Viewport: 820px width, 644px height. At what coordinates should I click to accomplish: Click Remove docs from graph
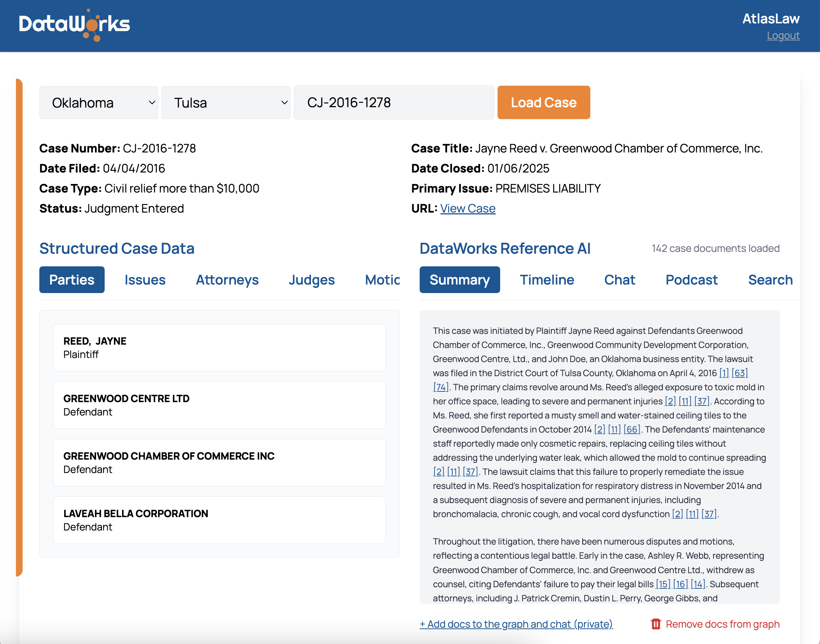[722, 624]
